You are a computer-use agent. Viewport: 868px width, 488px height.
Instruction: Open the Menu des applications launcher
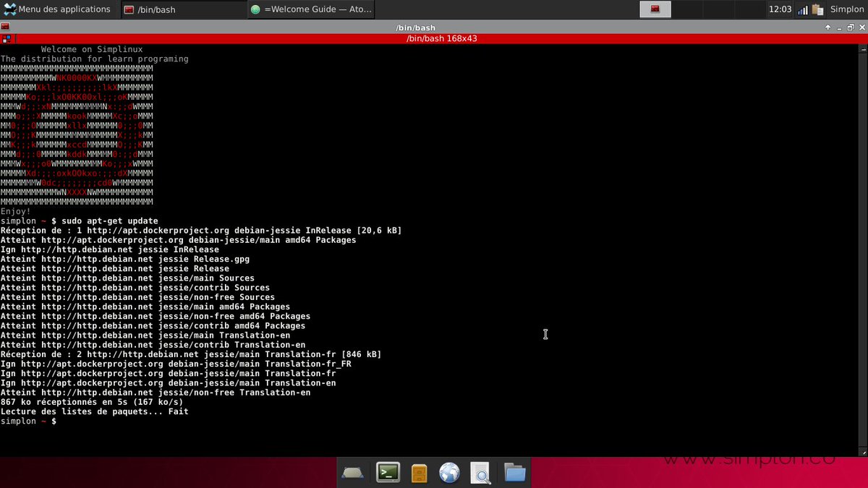pyautogui.click(x=58, y=9)
